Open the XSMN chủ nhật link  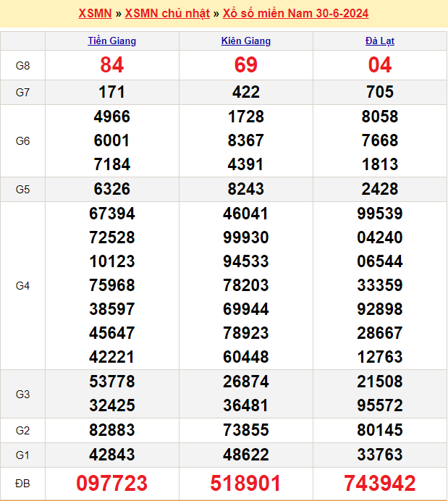coord(167,14)
